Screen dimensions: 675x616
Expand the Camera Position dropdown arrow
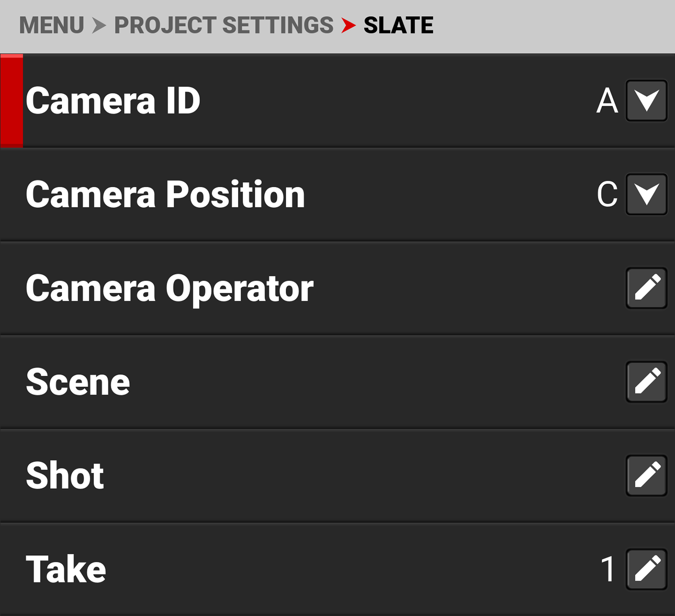point(646,194)
